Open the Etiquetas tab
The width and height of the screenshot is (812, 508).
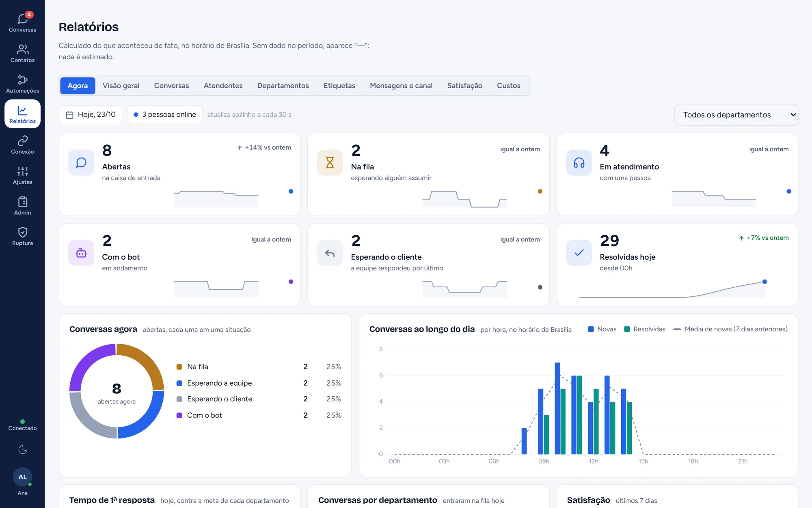click(339, 86)
